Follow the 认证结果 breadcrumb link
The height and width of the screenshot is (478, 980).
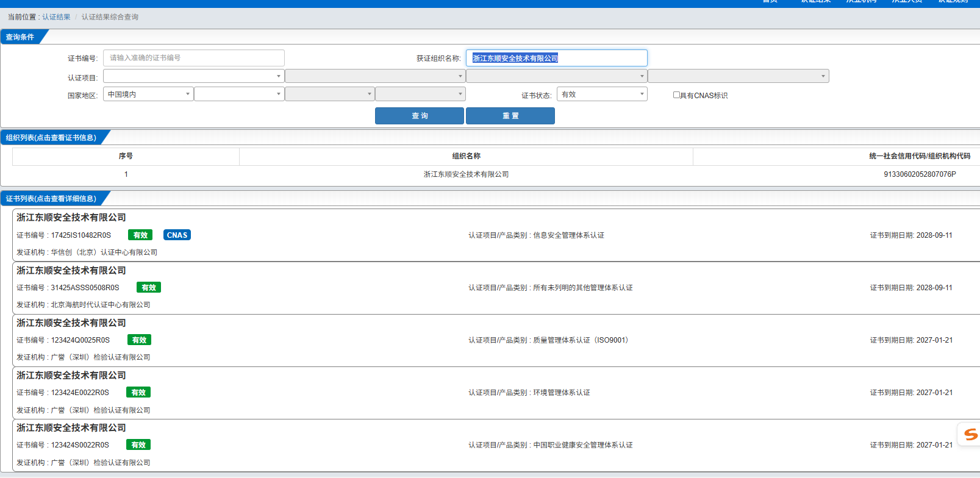pos(56,17)
